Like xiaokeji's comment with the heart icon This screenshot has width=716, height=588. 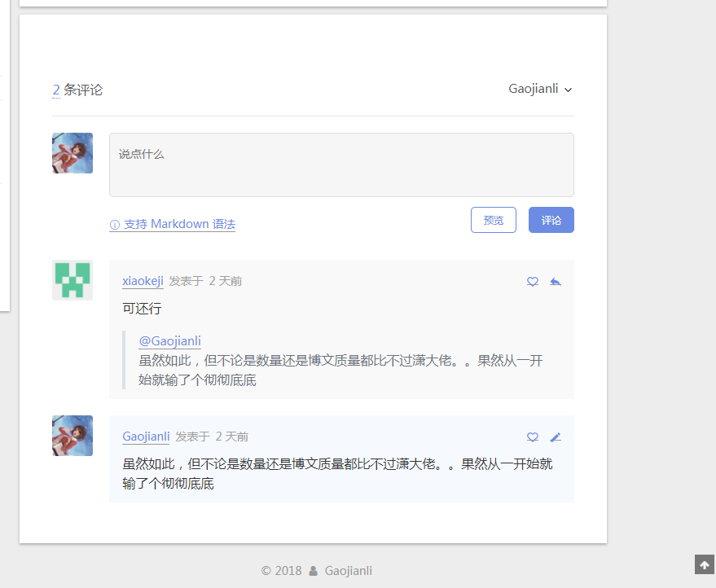click(x=533, y=281)
